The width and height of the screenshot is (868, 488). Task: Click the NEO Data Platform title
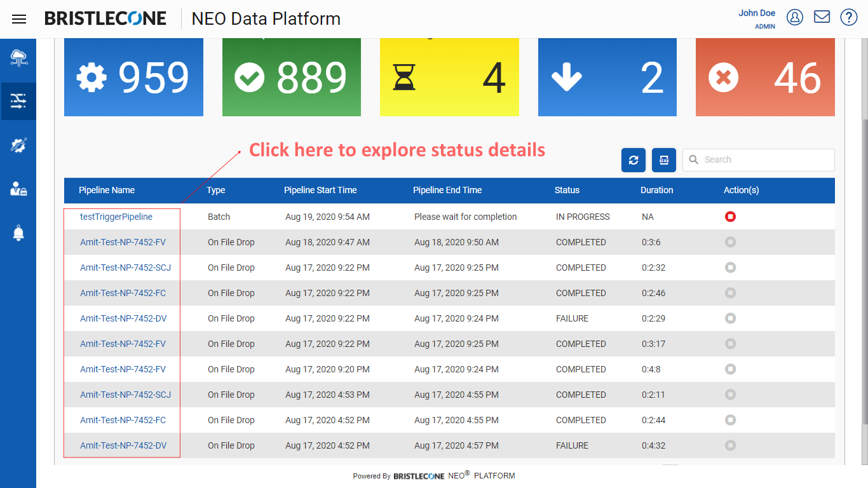tap(266, 19)
